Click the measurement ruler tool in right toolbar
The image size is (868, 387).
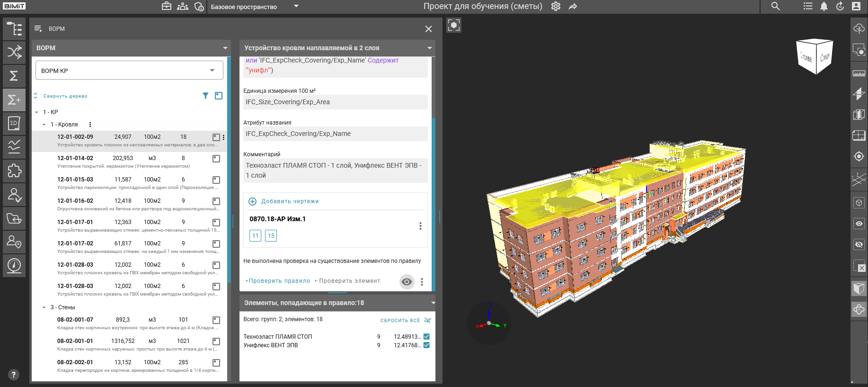pos(859,73)
